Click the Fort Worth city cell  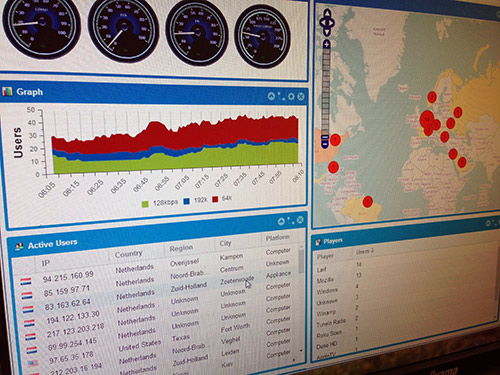click(235, 328)
